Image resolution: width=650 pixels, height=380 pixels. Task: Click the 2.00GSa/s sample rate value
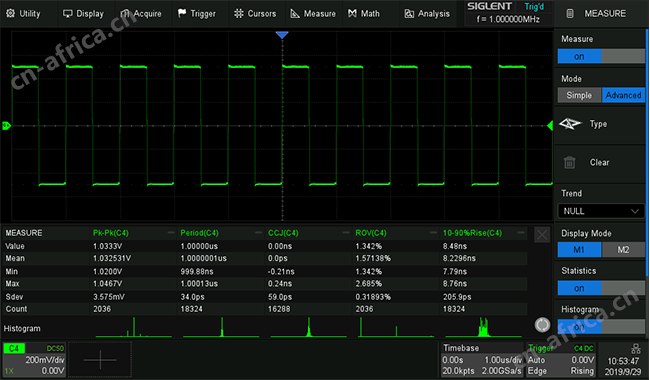(x=501, y=371)
